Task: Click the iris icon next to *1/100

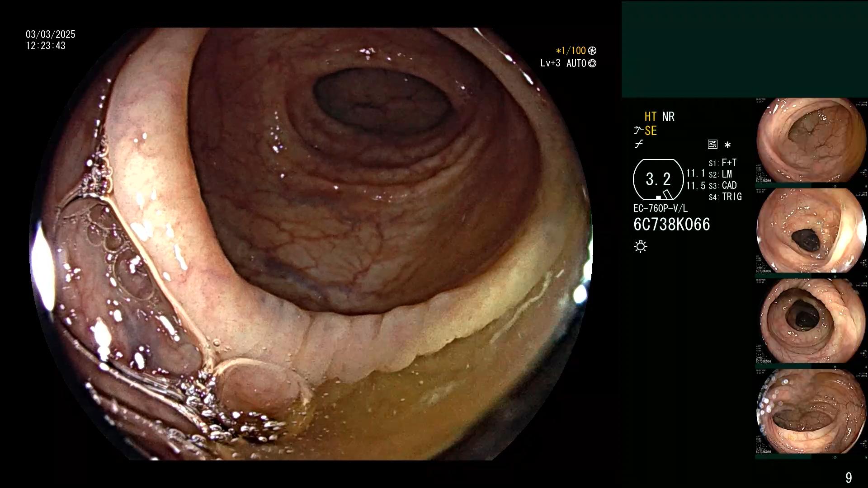Action: coord(592,51)
